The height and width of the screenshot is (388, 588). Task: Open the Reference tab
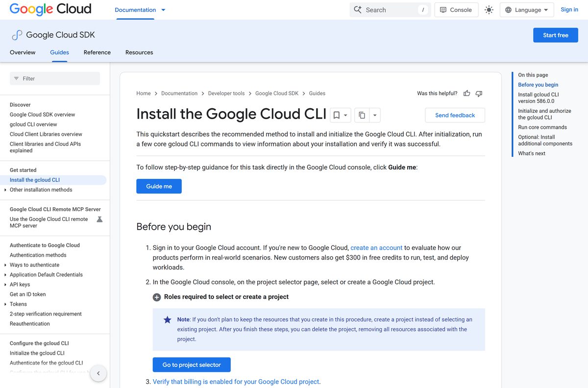(x=97, y=52)
